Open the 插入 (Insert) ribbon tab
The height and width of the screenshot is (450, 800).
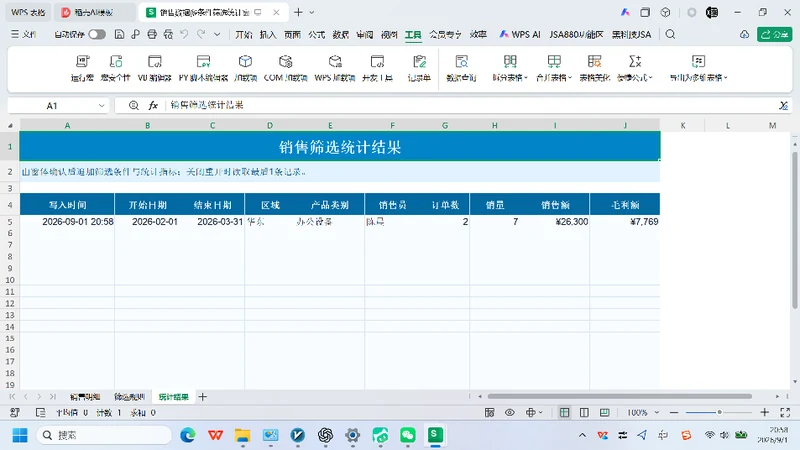coord(268,34)
